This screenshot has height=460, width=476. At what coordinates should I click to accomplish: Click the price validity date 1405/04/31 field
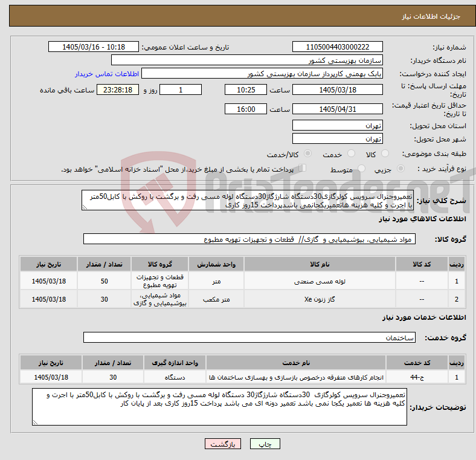tap(337, 109)
